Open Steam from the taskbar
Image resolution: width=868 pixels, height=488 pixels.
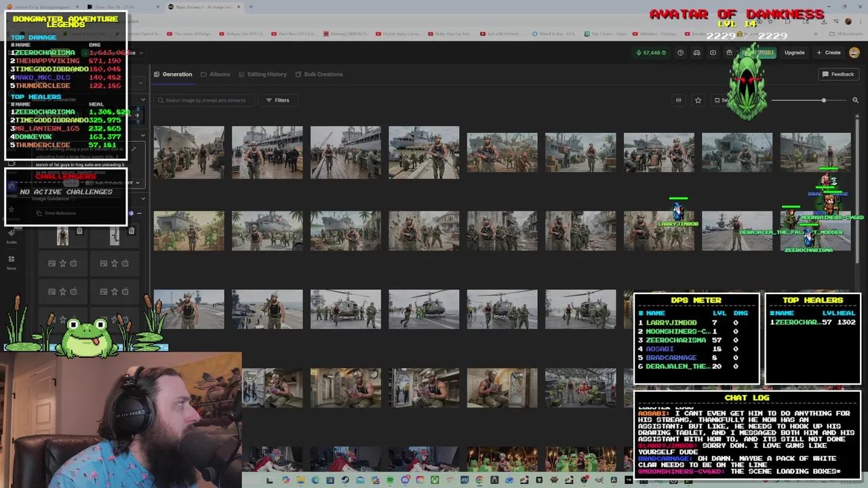(345, 481)
